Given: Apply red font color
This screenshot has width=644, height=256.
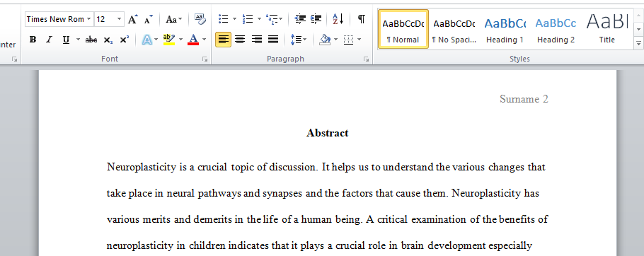Looking at the screenshot, I should click(193, 40).
